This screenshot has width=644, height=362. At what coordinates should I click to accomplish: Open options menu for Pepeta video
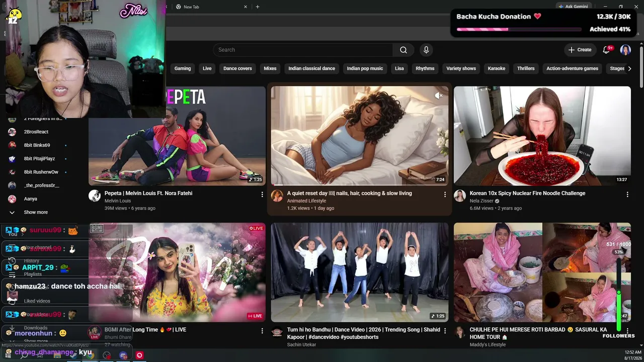click(262, 194)
